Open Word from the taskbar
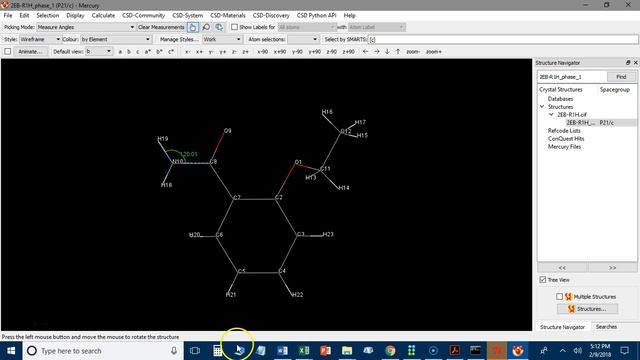This screenshot has width=640, height=360. [x=282, y=351]
